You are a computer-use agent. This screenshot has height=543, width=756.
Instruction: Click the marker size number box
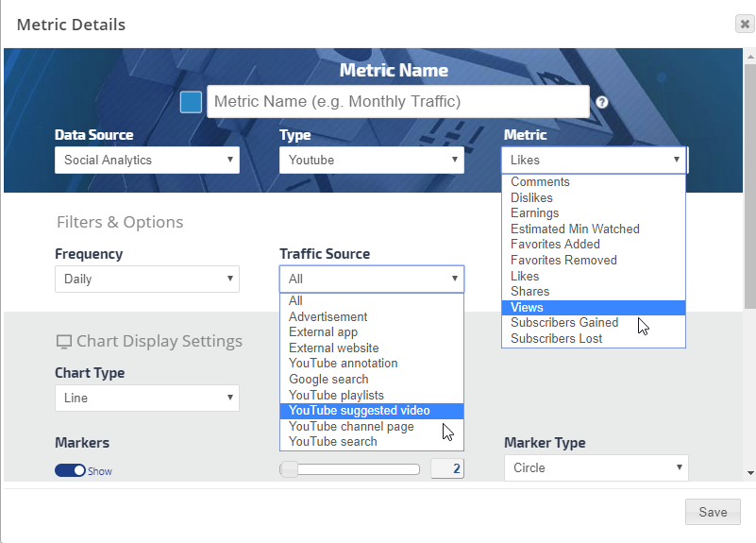[x=447, y=468]
